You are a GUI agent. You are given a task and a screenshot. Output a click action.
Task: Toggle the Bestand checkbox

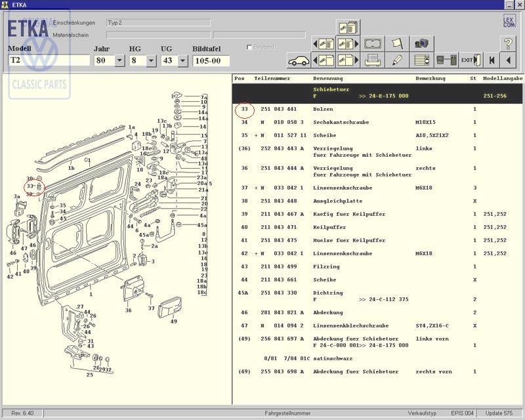coord(249,47)
